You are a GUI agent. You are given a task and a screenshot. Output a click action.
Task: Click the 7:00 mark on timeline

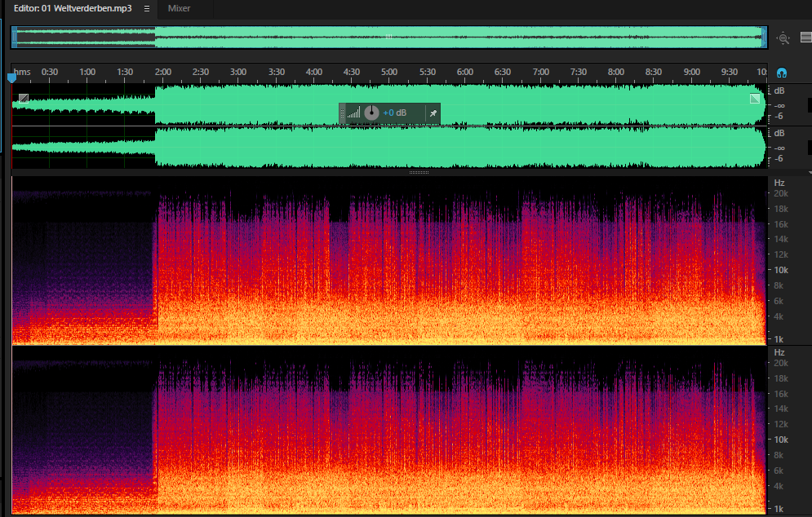click(540, 72)
